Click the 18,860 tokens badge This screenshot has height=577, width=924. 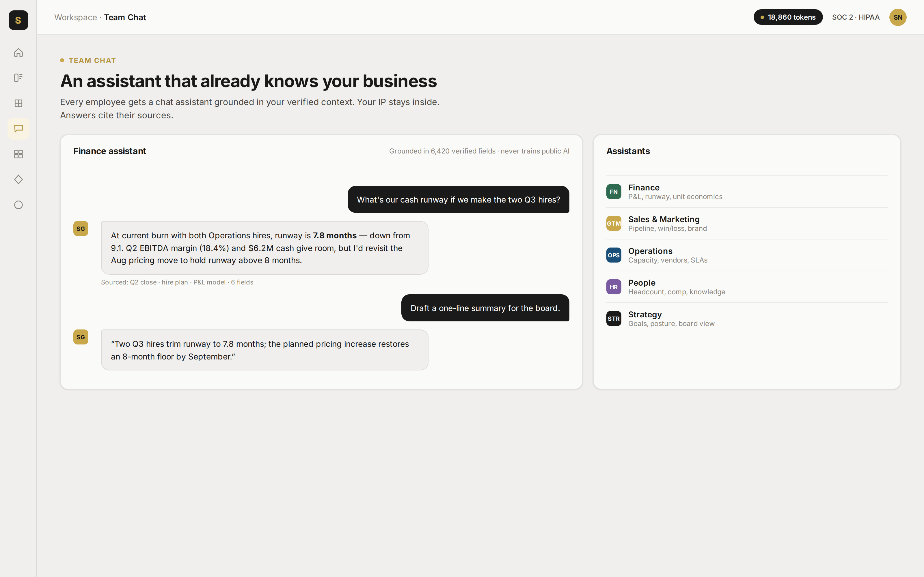788,17
